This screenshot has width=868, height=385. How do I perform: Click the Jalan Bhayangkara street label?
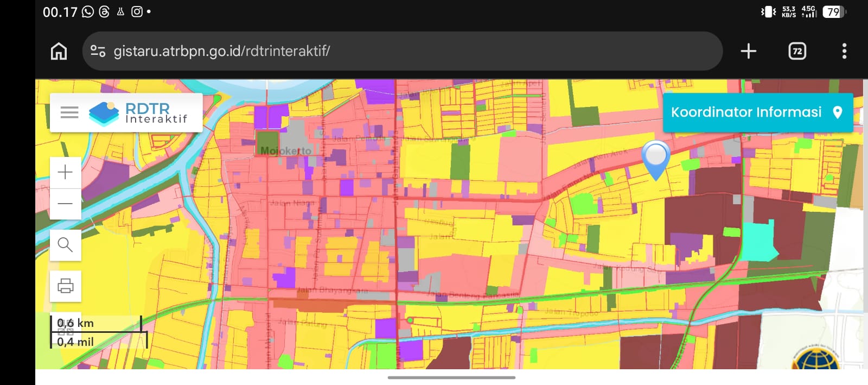click(332, 291)
